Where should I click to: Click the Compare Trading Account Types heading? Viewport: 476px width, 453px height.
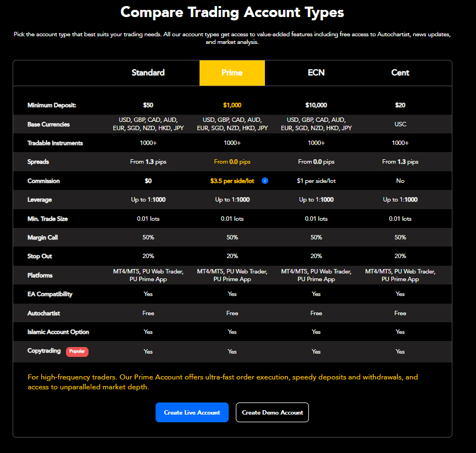click(x=233, y=13)
